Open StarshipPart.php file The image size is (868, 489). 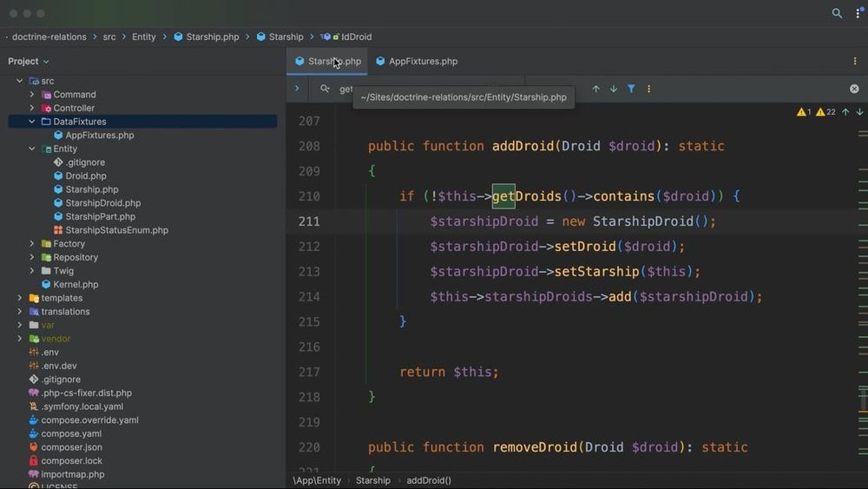click(100, 216)
